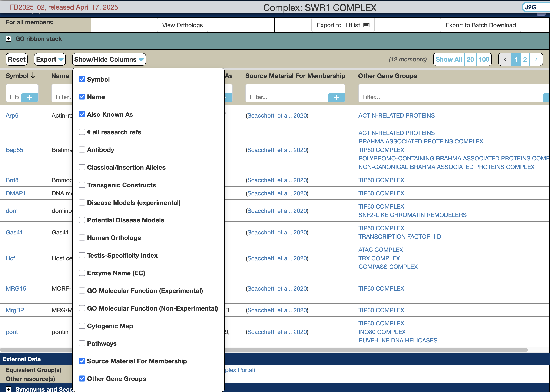The width and height of the screenshot is (550, 392).
Task: Open the J2G selector at top right
Action: (535, 7)
